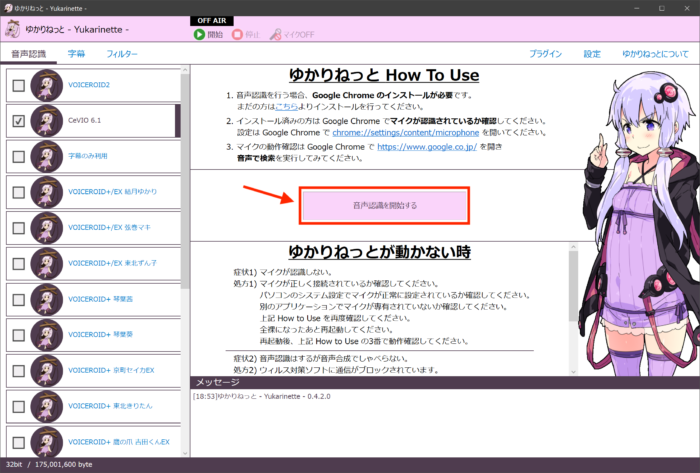This screenshot has width=700, height=473.
Task: Click avatar icon of VOICEROID+/EX 東北ずん子
Action: coord(47,263)
